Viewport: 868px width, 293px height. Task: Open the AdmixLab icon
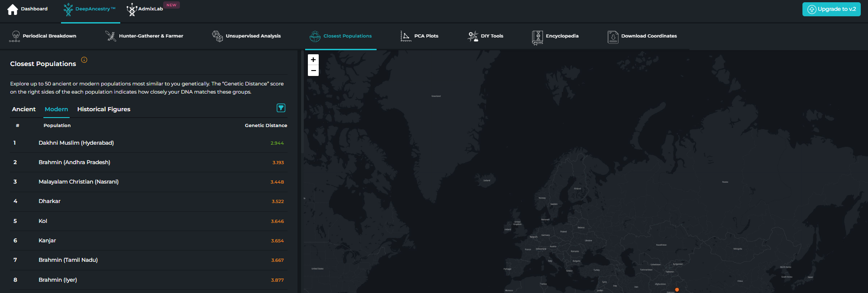point(132,9)
